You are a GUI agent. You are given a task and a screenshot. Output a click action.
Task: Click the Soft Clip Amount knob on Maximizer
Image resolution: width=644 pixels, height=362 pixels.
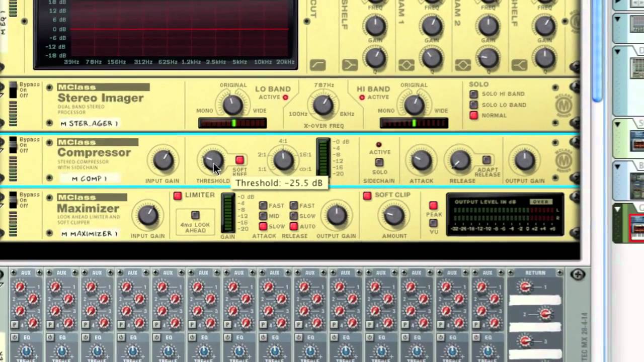393,215
